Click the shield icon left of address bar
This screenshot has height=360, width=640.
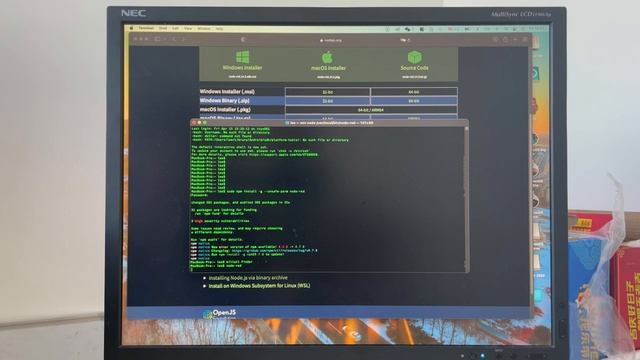click(243, 40)
